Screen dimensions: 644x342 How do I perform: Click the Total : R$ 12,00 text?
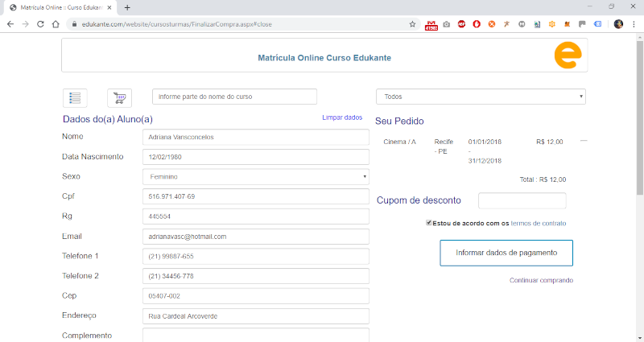(x=543, y=179)
